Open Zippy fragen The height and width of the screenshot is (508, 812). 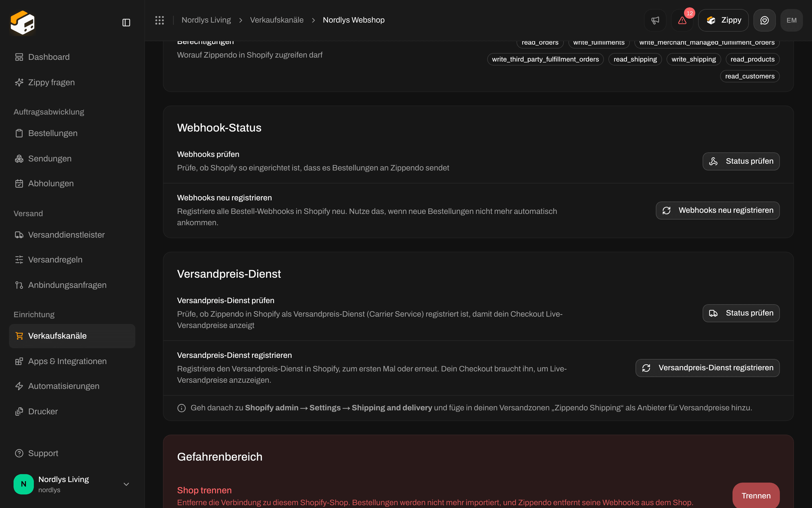72,82
